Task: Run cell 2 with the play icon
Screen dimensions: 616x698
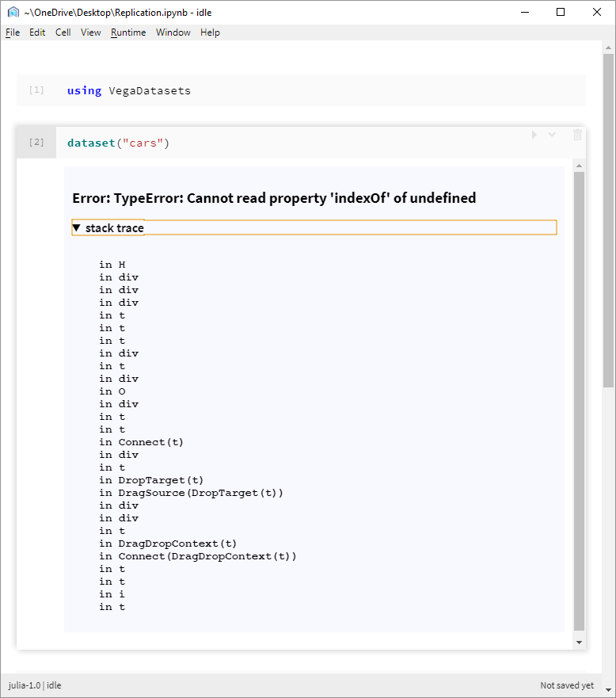Action: click(534, 135)
